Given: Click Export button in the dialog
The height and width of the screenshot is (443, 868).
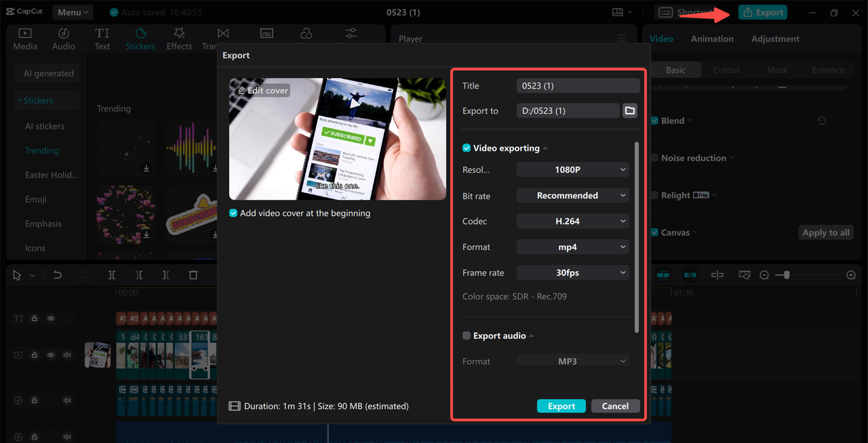Looking at the screenshot, I should 561,406.
